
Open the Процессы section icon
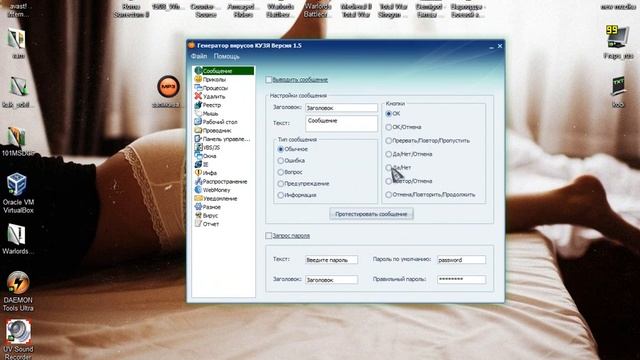pyautogui.click(x=198, y=88)
